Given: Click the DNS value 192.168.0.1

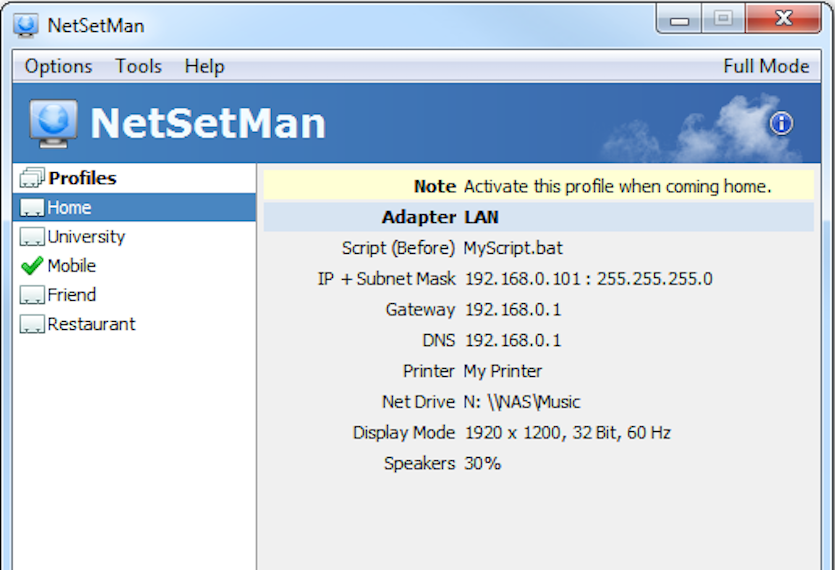Looking at the screenshot, I should tap(513, 340).
